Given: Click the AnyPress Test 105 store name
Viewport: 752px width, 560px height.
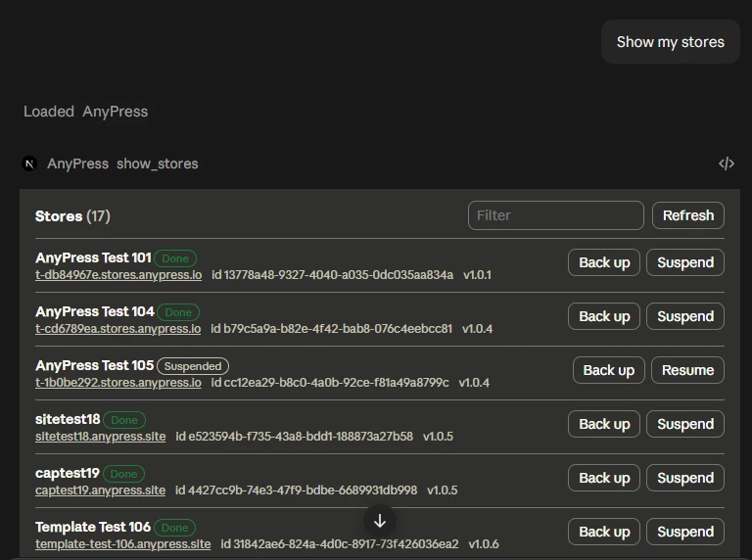Looking at the screenshot, I should pyautogui.click(x=94, y=365).
